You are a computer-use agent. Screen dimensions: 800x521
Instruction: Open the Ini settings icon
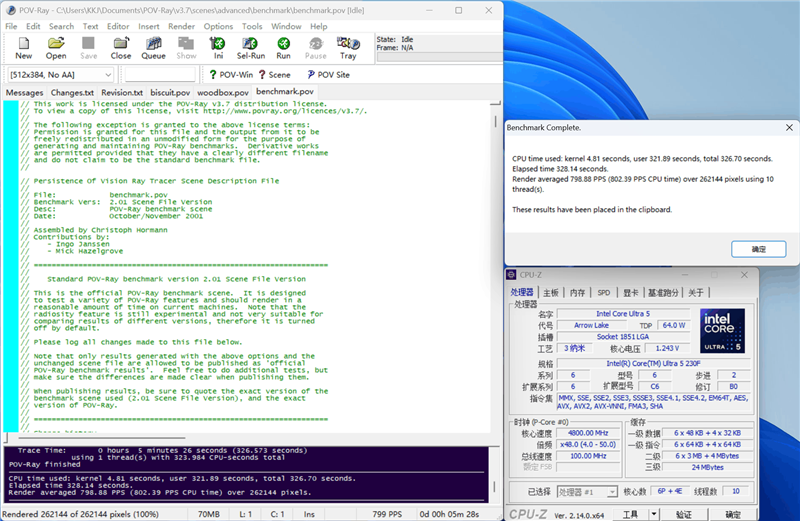pyautogui.click(x=218, y=48)
